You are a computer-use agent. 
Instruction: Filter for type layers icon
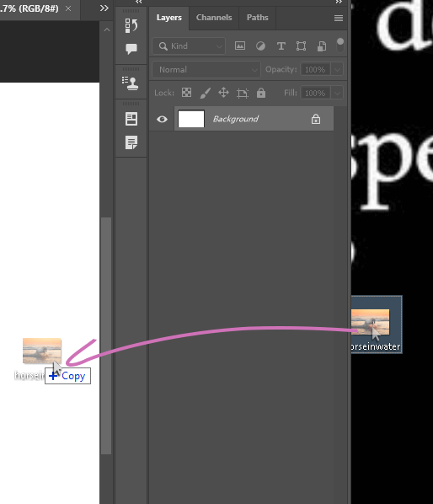click(x=281, y=46)
